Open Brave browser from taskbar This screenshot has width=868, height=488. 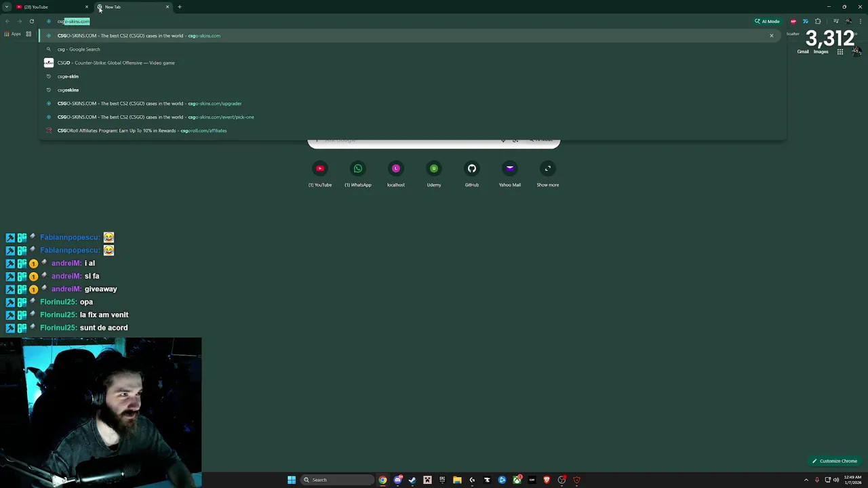point(547,480)
